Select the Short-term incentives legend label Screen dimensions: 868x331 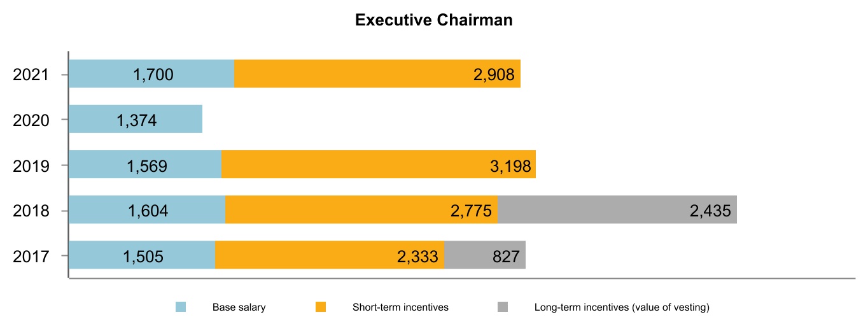(x=400, y=307)
